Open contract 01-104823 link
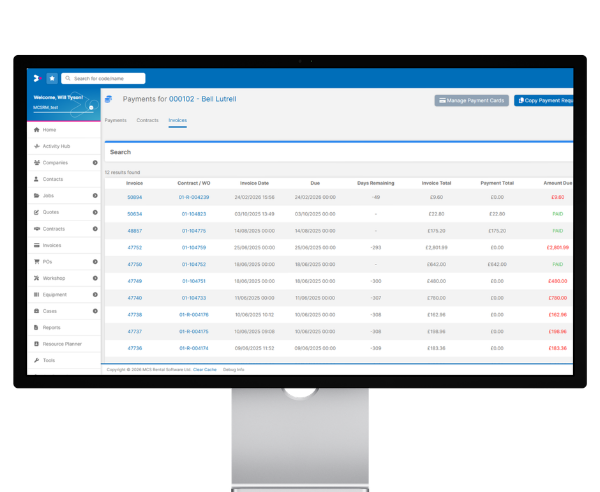 point(192,214)
